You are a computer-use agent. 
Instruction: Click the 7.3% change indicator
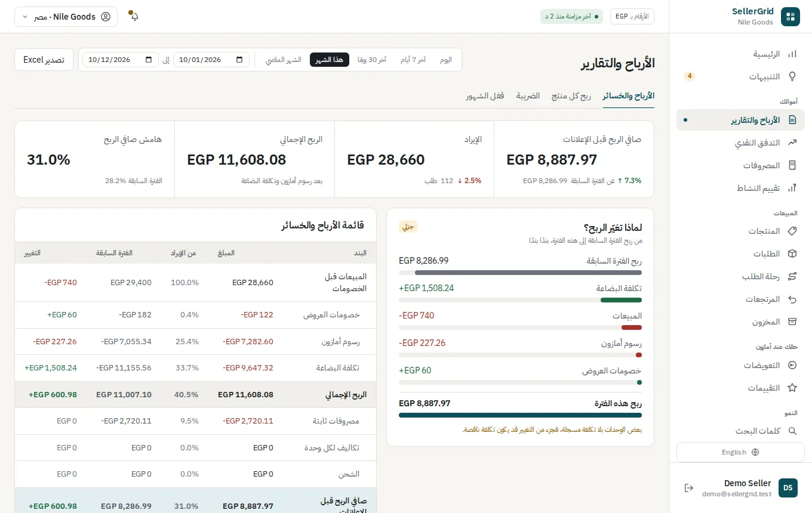point(629,181)
